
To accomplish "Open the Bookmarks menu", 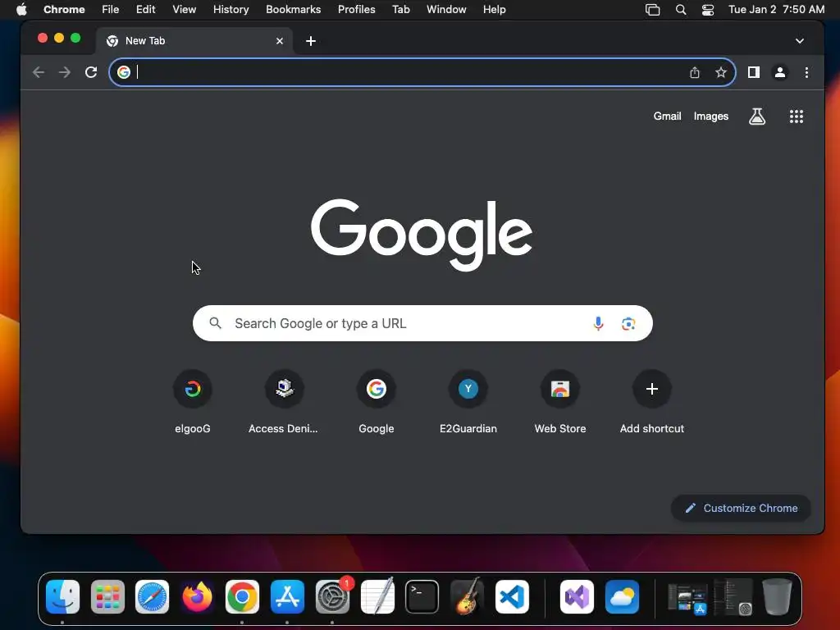I will coord(293,10).
